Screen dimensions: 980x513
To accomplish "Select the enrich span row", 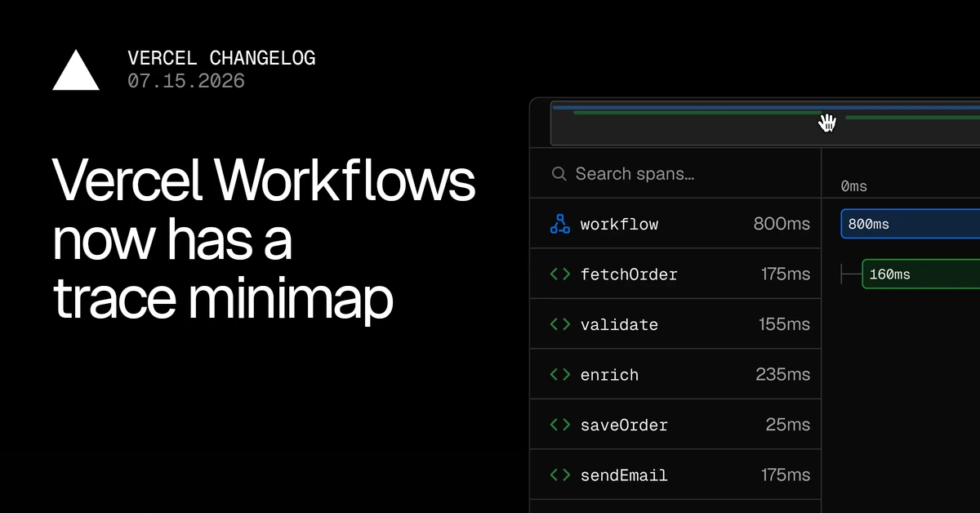I will tap(675, 375).
